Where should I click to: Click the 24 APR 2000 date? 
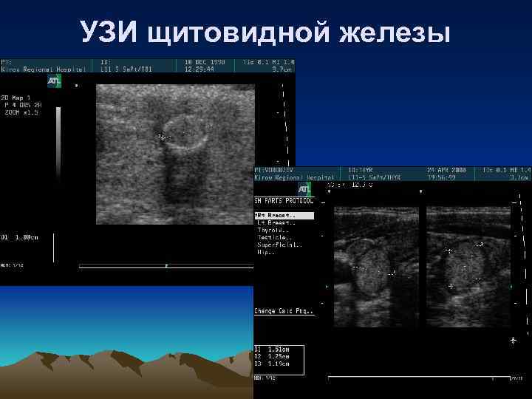[446, 170]
